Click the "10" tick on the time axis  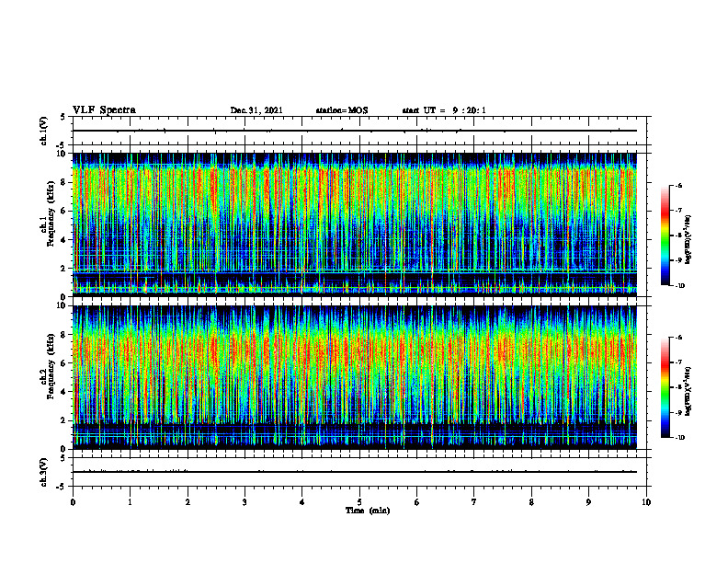646,502
